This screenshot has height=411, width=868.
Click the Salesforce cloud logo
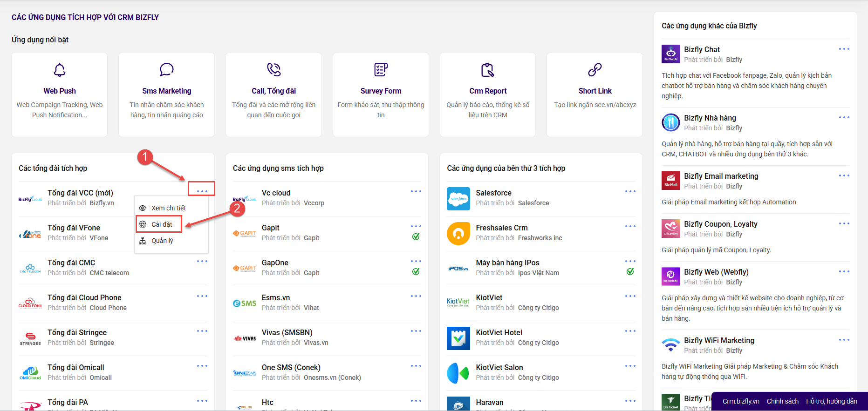(x=458, y=199)
